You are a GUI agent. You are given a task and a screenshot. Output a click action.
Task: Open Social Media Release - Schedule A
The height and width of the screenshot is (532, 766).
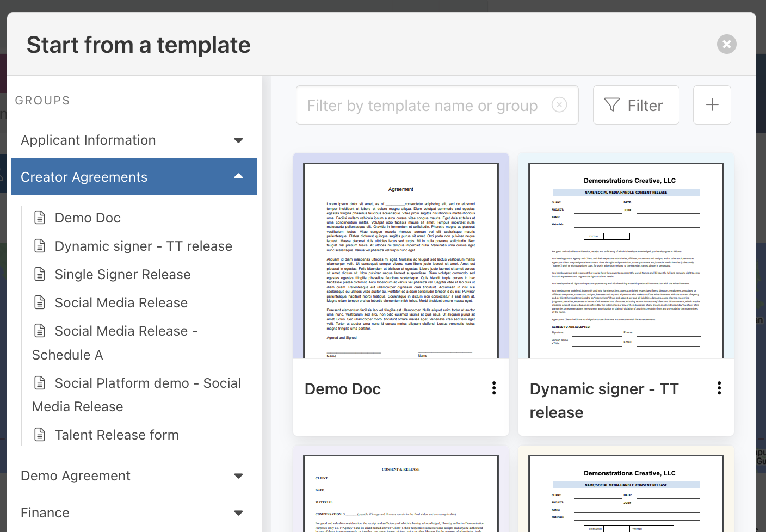(115, 343)
